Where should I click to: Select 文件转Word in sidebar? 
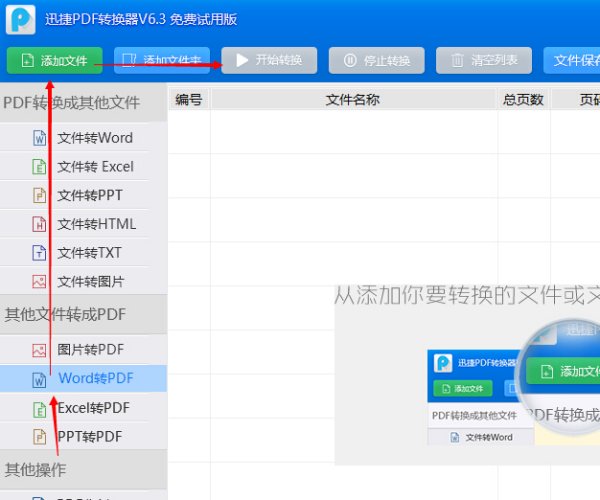coord(83,138)
